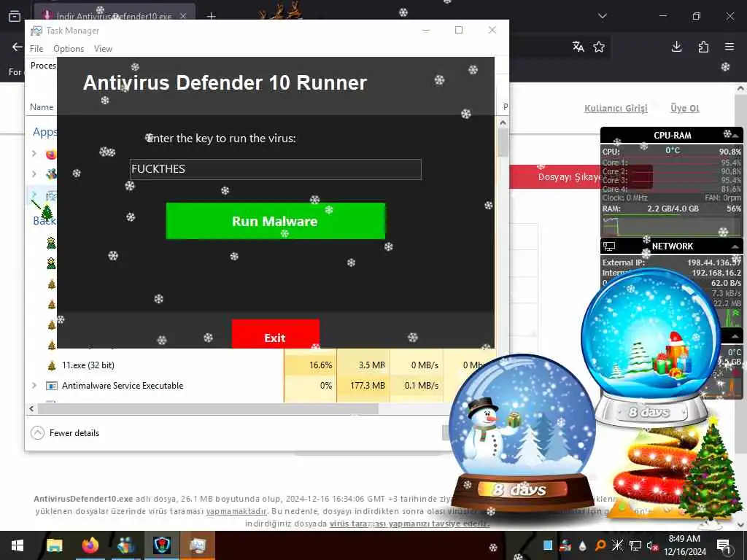
Task: Open the taskbar clock showing 8:49 AM
Action: point(684,545)
